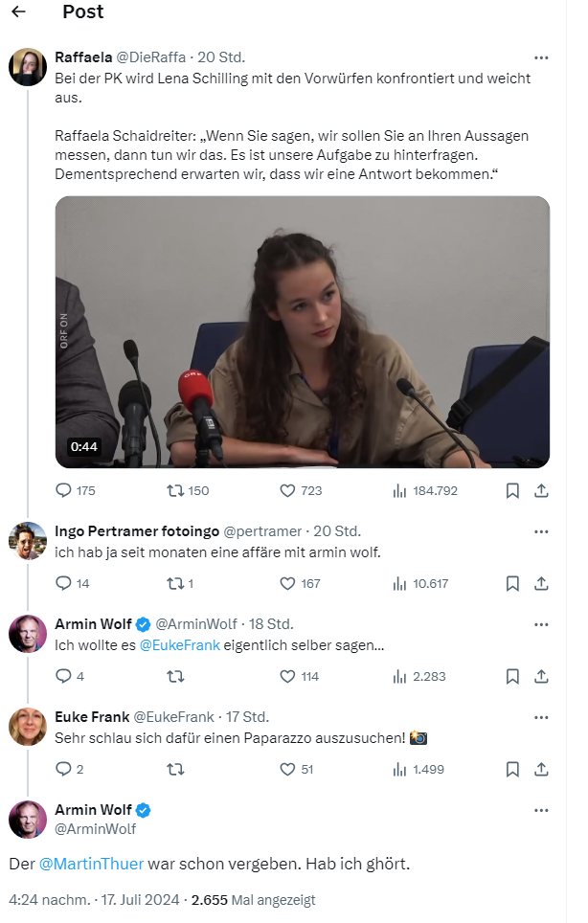Screen dimensions: 588x923
Task: Toggle repost on Armin Wolf's reply
Action: click(176, 676)
